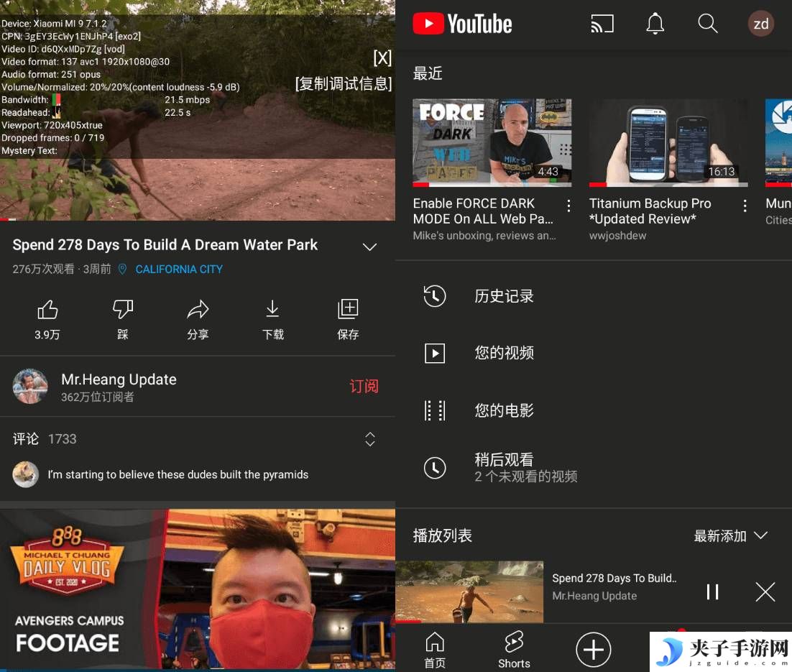Switch to the Shorts tab
Viewport: 792px width, 672px height.
click(x=514, y=650)
